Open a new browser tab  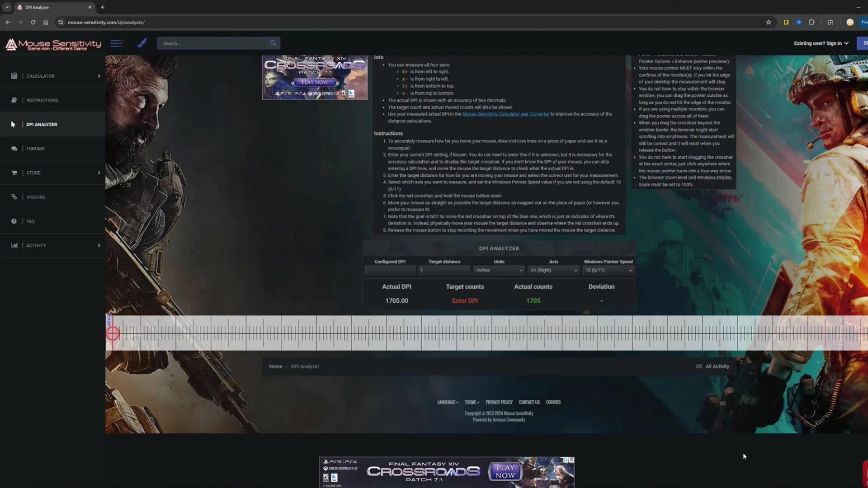click(x=103, y=7)
